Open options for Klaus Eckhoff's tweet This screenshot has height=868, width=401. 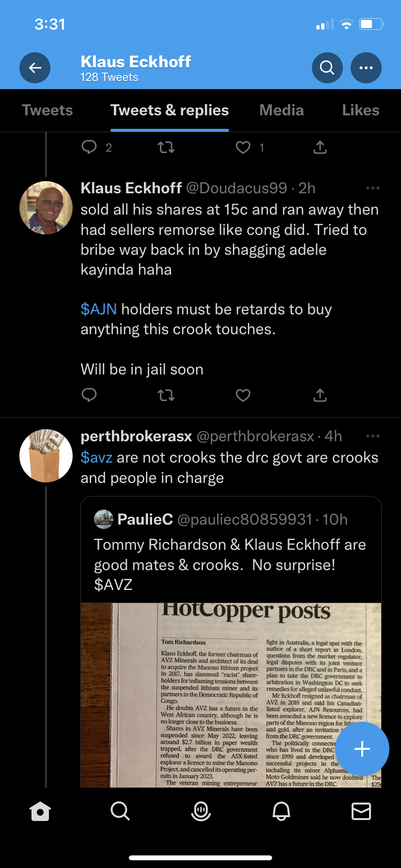[373, 188]
